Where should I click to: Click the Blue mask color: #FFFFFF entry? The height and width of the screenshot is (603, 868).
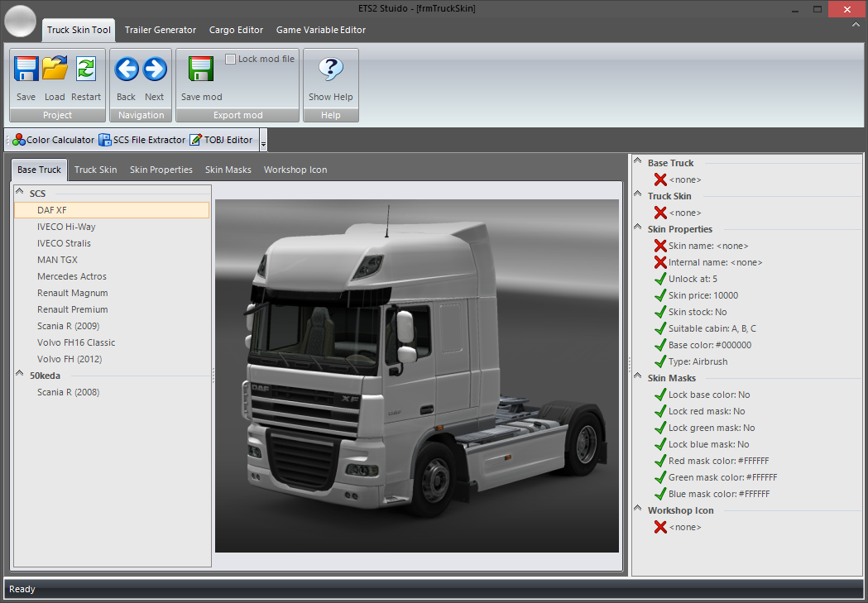(x=719, y=494)
